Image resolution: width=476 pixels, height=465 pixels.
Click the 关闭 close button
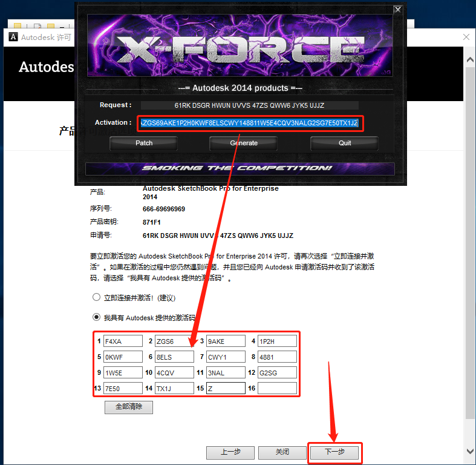point(282,452)
